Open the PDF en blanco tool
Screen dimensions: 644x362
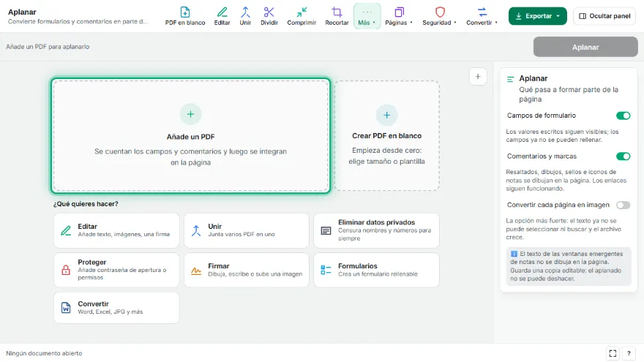click(185, 16)
